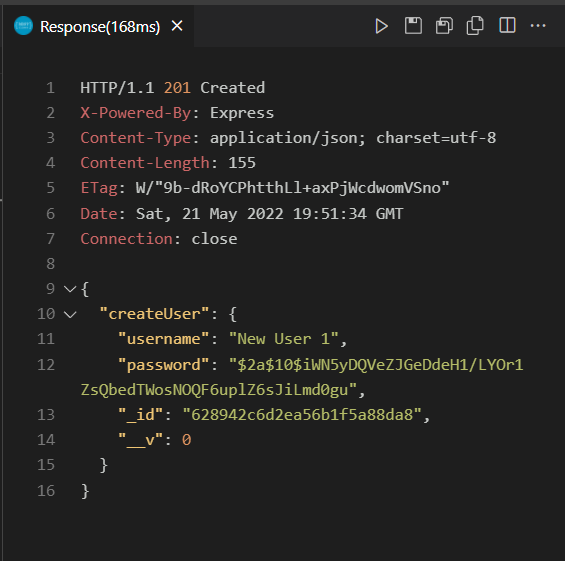This screenshot has width=565, height=561.
Task: Split the editor to the right
Action: click(507, 25)
